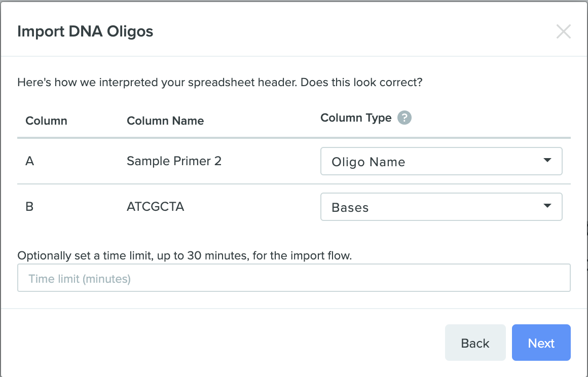This screenshot has height=377, width=588.
Task: Click the spreadsheet header interpretation message
Action: coord(220,82)
